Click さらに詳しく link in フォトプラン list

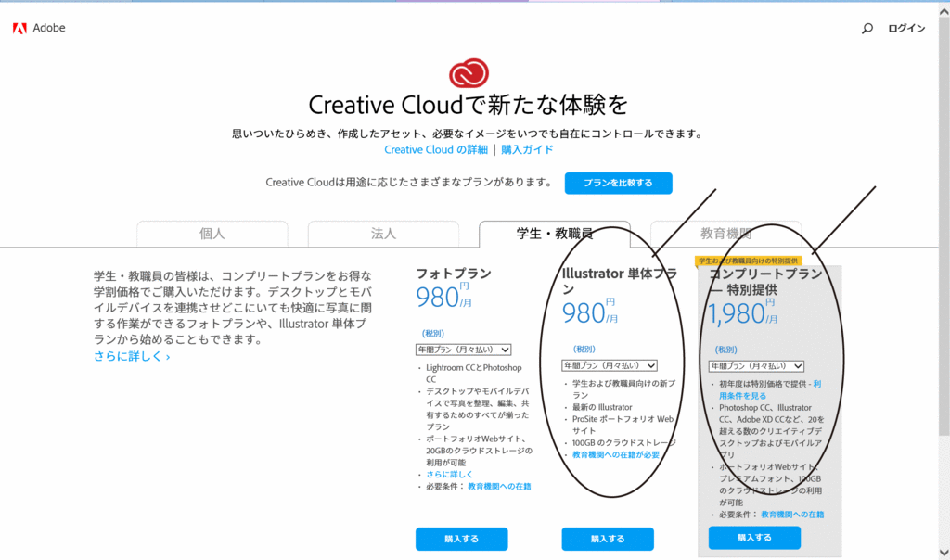click(x=449, y=475)
